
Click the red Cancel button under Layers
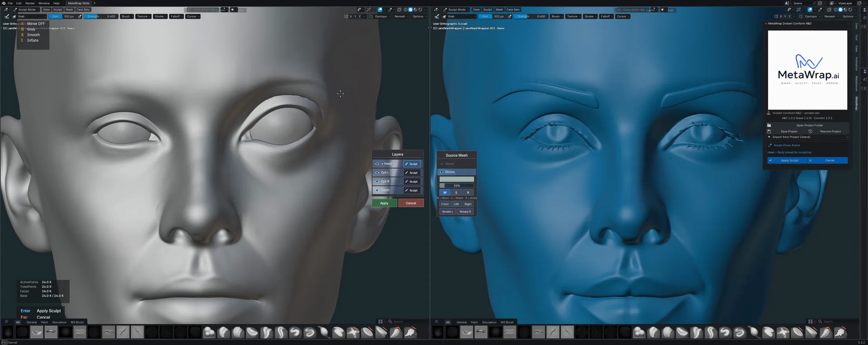(411, 203)
